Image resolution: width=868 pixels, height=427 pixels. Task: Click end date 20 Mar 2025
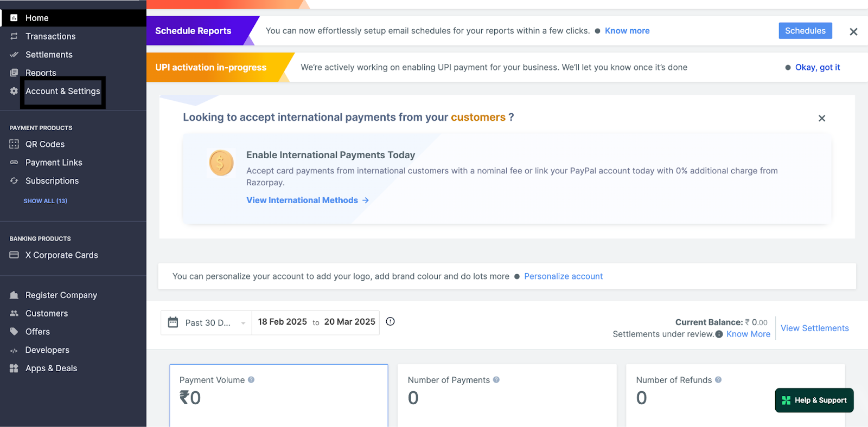pyautogui.click(x=350, y=322)
